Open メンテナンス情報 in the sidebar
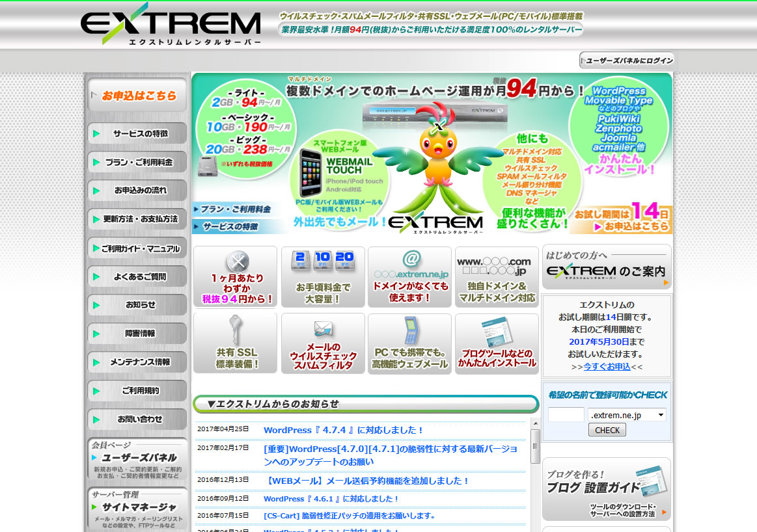The height and width of the screenshot is (532, 757). (137, 362)
